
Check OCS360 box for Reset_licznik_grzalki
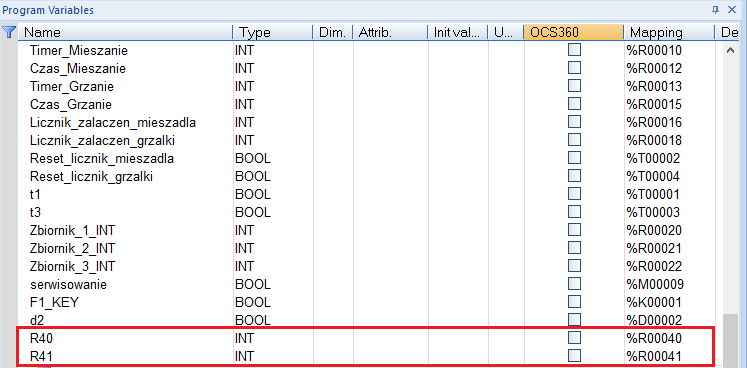pos(575,176)
